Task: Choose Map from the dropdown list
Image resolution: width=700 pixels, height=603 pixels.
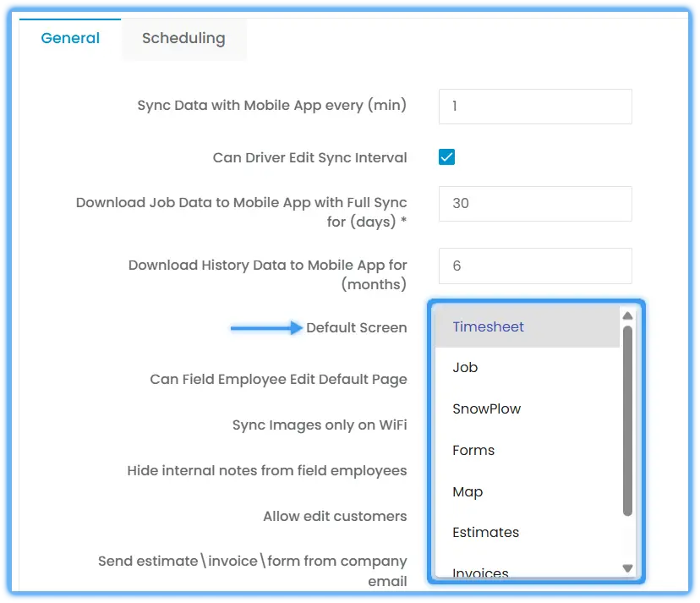Action: 528,491
